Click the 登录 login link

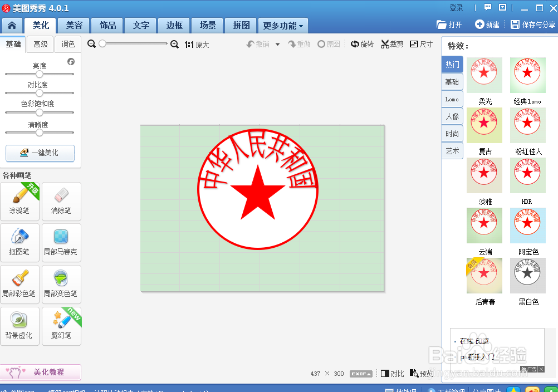pyautogui.click(x=456, y=8)
